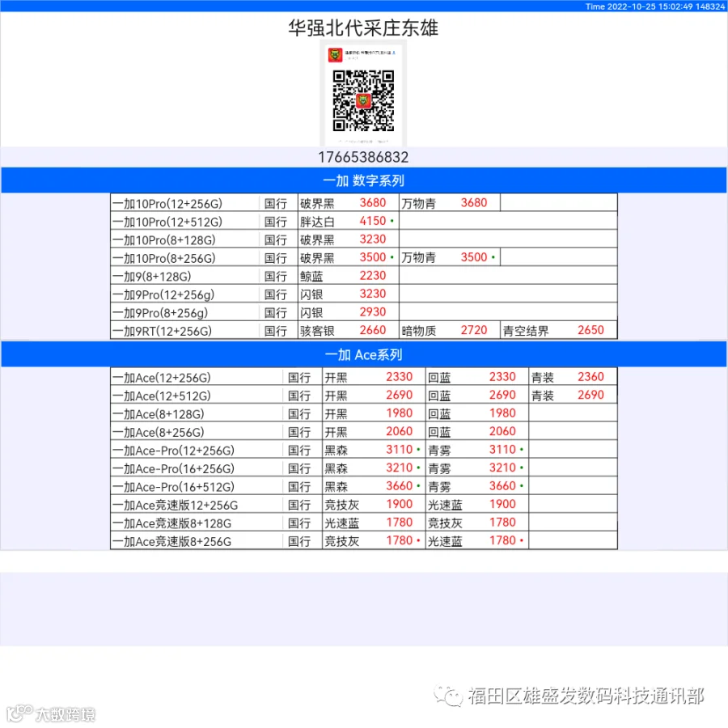Click the timestamp 2022-10-25 15:02:49
The height and width of the screenshot is (728, 728).
pyautogui.click(x=650, y=6)
